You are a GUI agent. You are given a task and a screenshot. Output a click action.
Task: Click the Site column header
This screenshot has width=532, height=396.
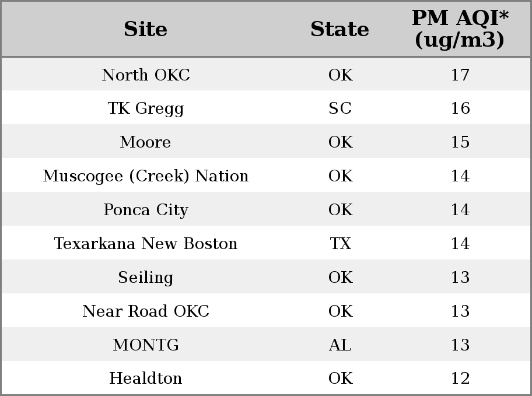point(146,29)
